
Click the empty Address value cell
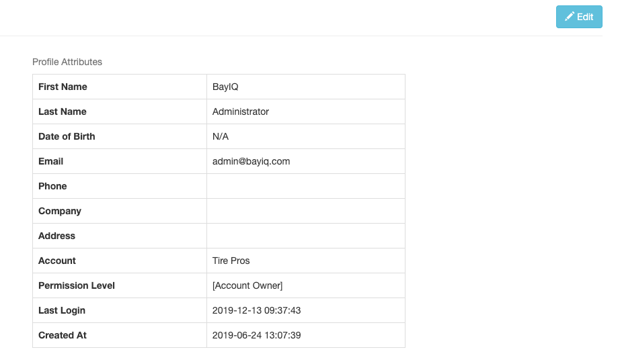(305, 236)
